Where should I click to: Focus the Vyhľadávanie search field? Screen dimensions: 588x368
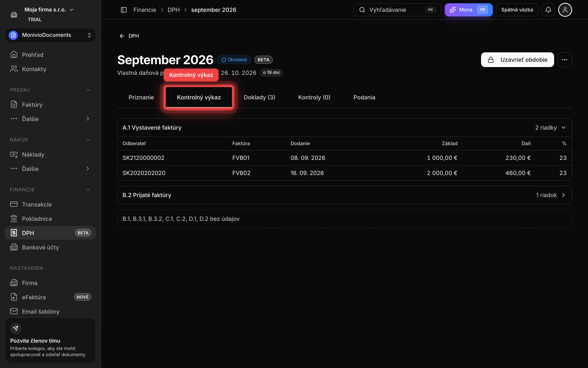pos(397,10)
